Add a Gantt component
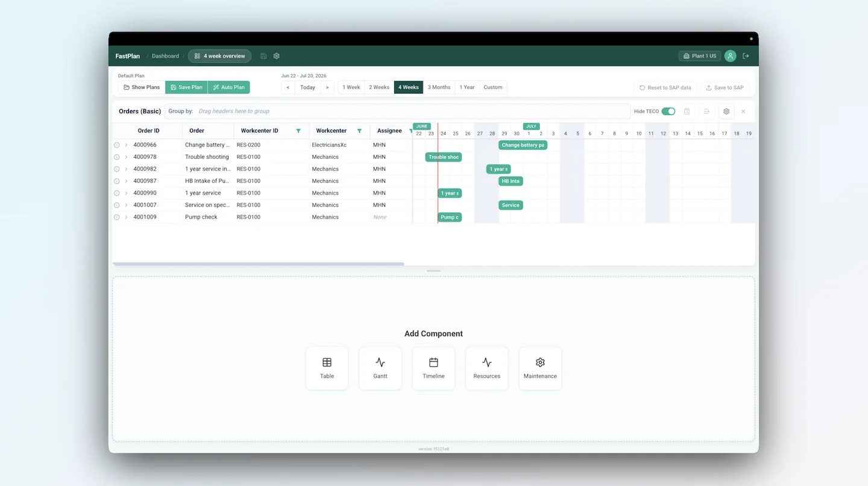 tap(380, 369)
